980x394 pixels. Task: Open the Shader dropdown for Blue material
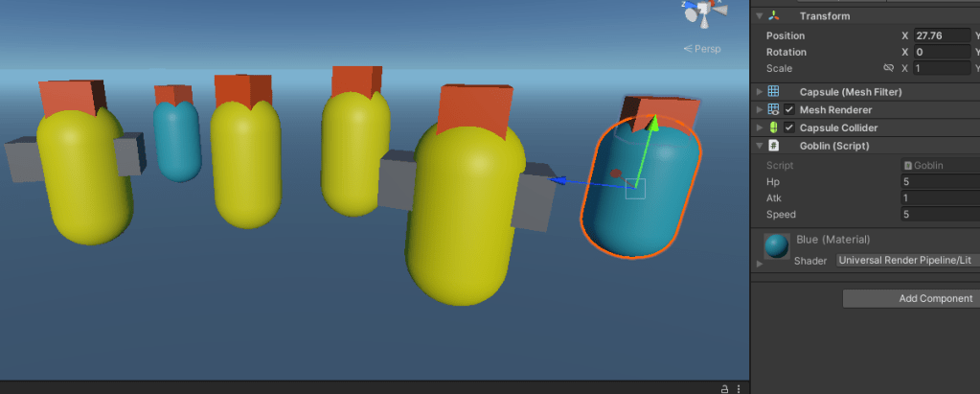pyautogui.click(x=906, y=260)
